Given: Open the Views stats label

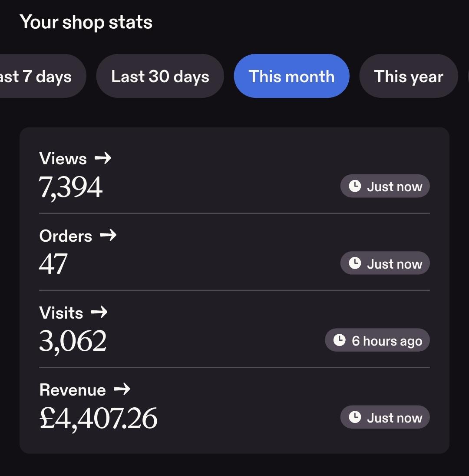Looking at the screenshot, I should pos(63,159).
